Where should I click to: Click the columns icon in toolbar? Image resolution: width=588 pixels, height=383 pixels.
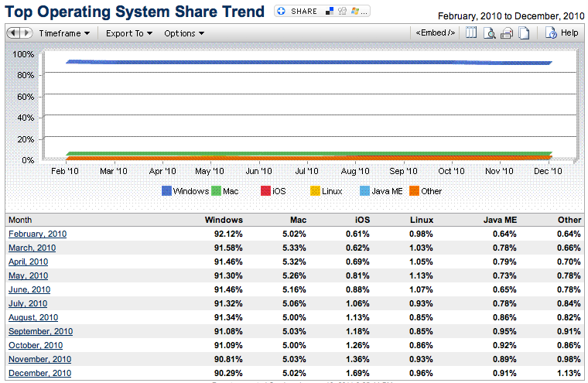coord(471,33)
